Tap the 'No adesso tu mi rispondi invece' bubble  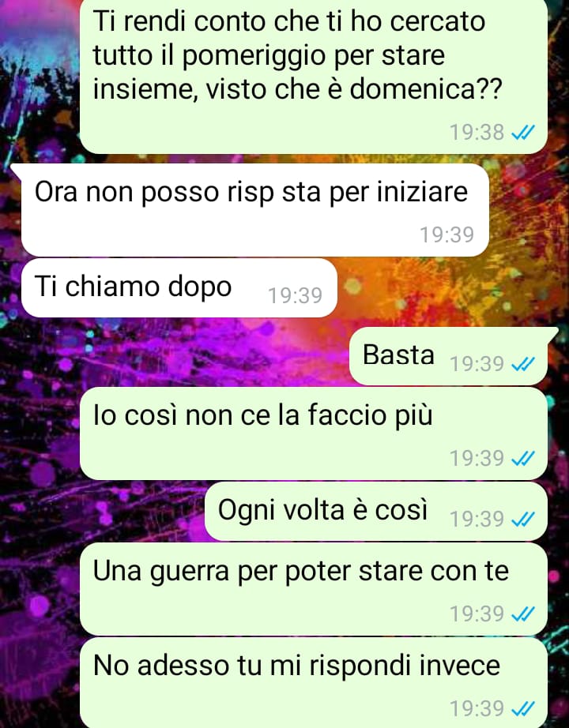[314, 683]
